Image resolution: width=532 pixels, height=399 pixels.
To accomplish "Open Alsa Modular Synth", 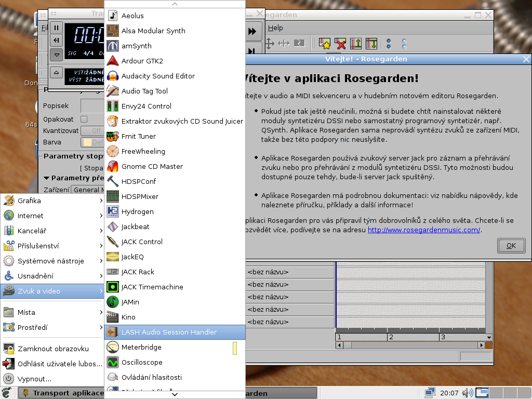I will click(x=175, y=31).
